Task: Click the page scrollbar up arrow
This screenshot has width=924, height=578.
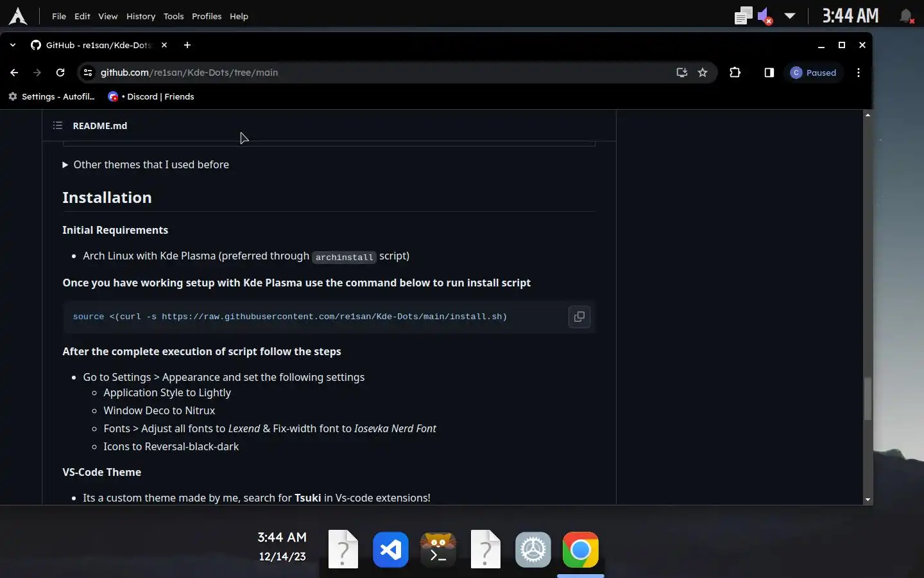Action: coord(868,115)
